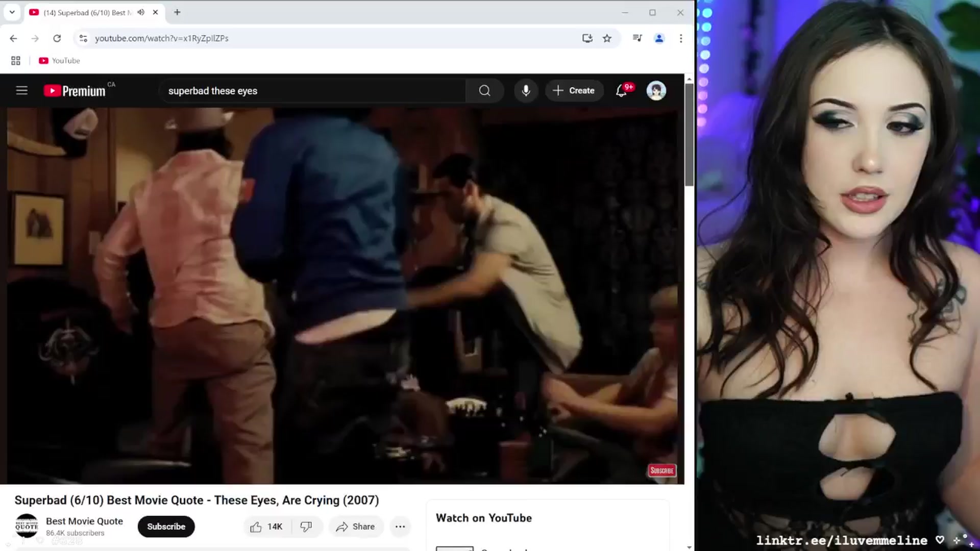Open the notifications bell
The height and width of the screenshot is (551, 980).
[622, 91]
